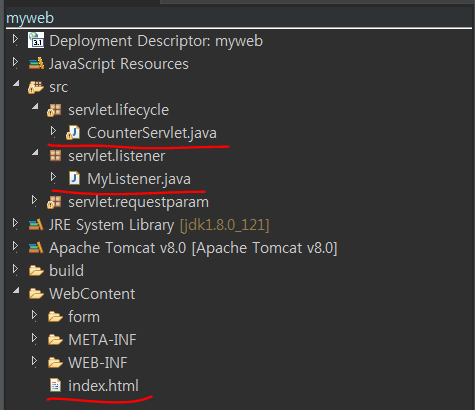Click the MyListener.java file icon

pos(74,178)
